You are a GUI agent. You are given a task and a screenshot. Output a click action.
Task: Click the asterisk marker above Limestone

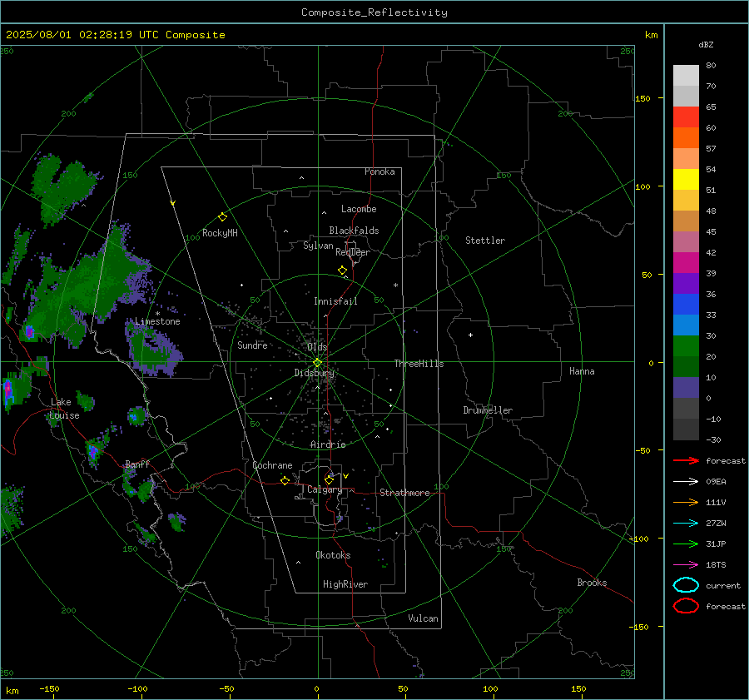pyautogui.click(x=157, y=314)
